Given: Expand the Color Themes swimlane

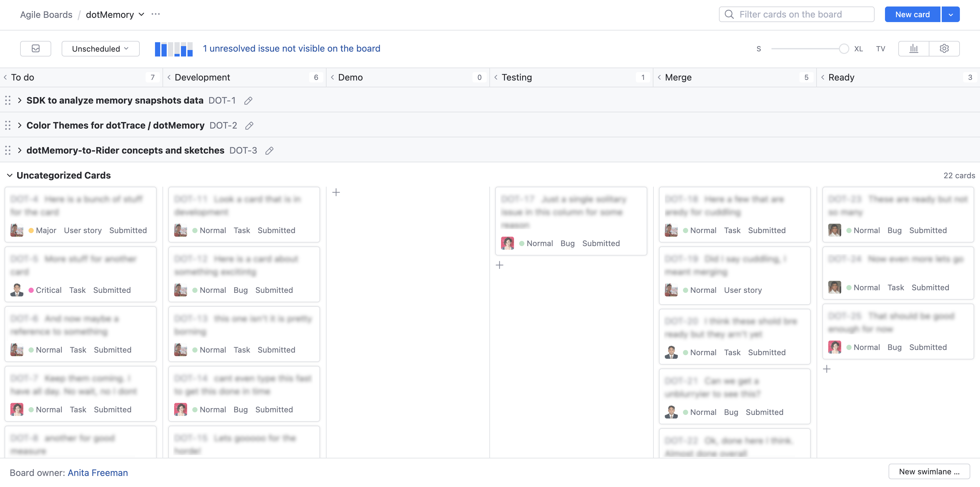Looking at the screenshot, I should pyautogui.click(x=19, y=125).
